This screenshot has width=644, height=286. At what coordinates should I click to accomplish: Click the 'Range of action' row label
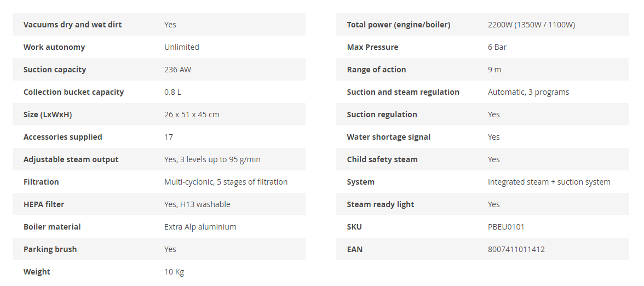(x=376, y=70)
